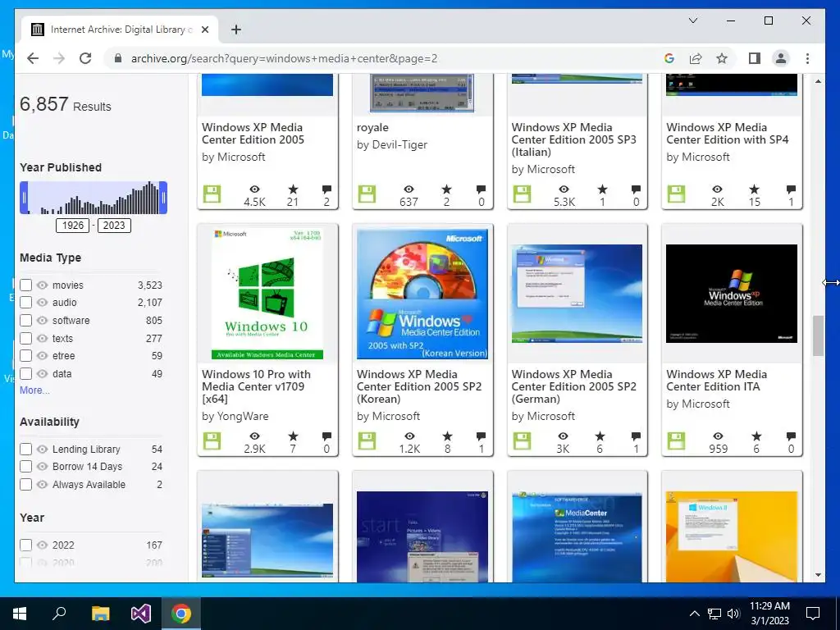Open tab search chevron
Viewport: 840px width, 630px height.
[692, 21]
